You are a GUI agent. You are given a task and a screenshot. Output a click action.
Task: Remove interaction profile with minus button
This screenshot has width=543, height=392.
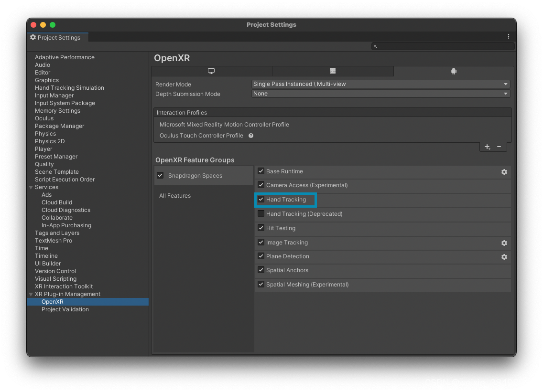(x=499, y=147)
